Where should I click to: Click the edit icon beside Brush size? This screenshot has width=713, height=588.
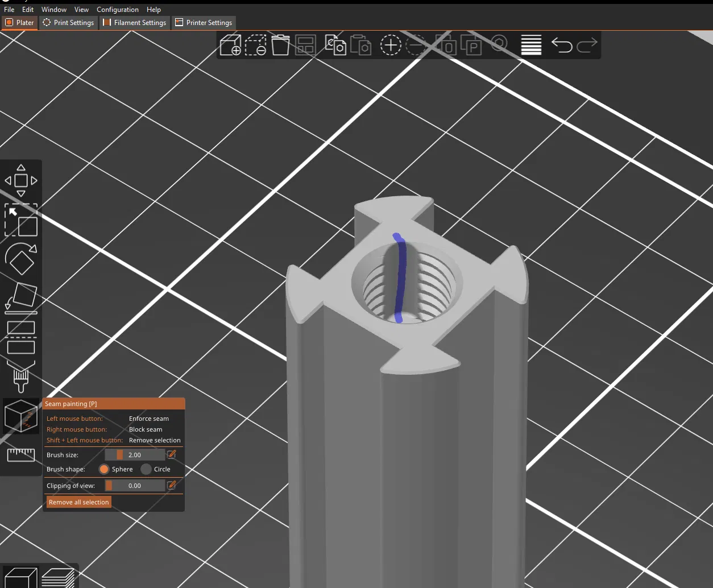[172, 454]
